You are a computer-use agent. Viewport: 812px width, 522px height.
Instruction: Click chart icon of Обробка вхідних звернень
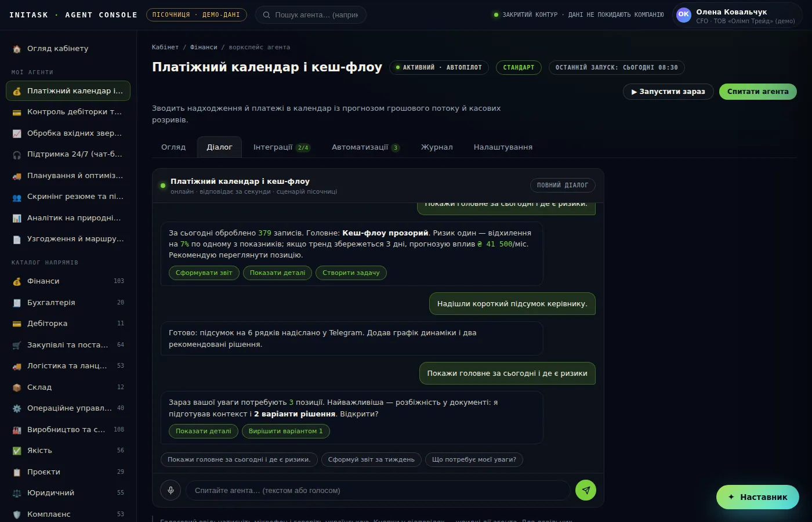point(17,133)
